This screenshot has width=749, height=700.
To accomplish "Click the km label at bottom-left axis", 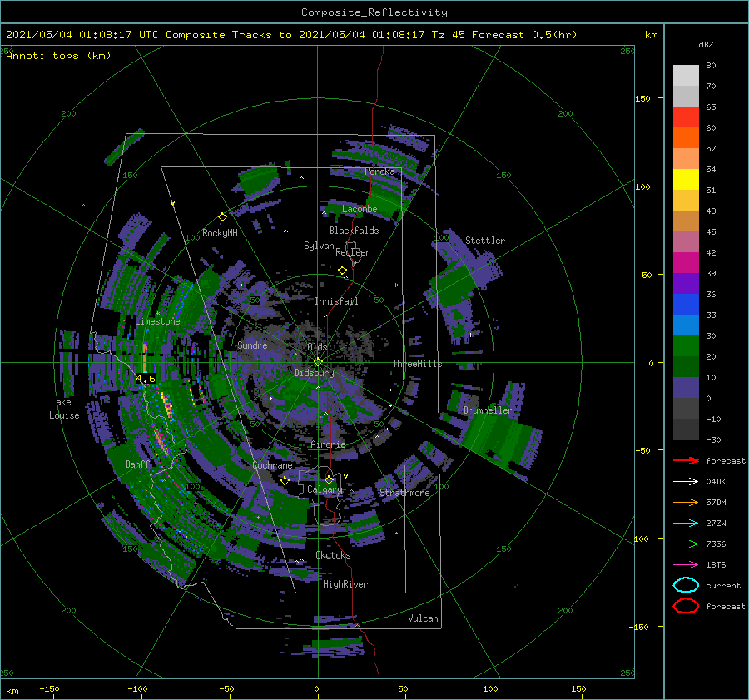I will point(12,691).
